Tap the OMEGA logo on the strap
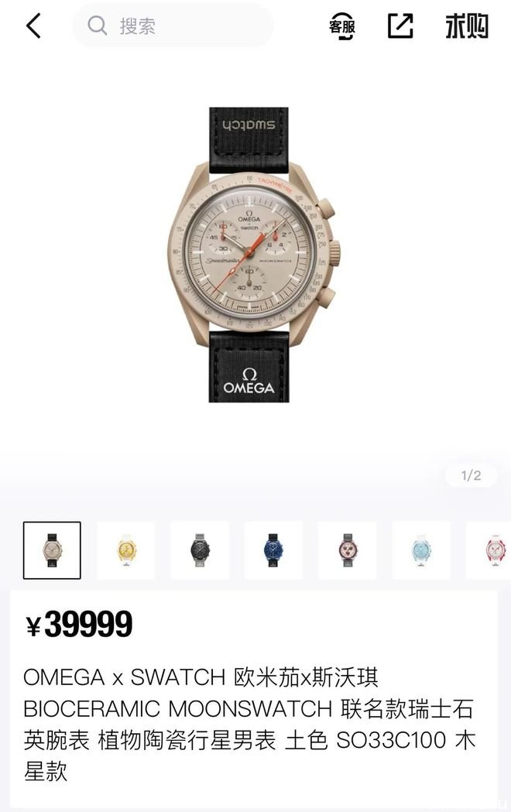 tap(249, 381)
